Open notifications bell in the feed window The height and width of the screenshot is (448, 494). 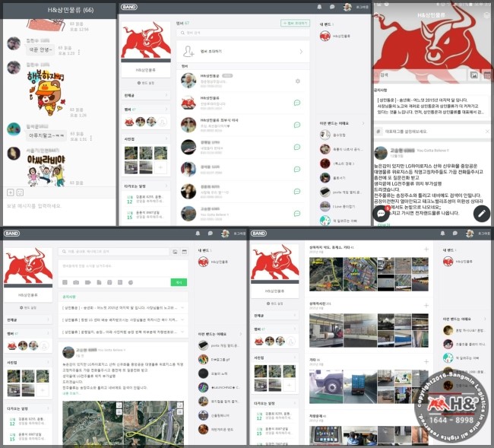click(198, 234)
